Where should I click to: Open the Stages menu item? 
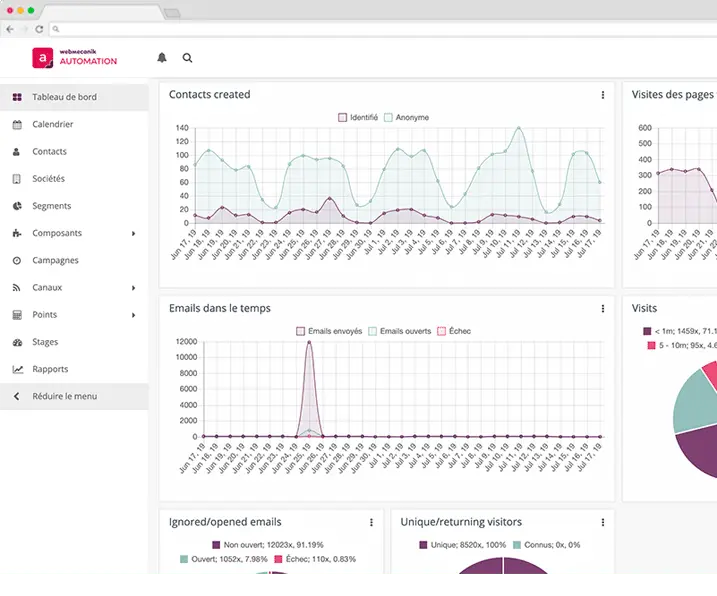[x=74, y=342]
